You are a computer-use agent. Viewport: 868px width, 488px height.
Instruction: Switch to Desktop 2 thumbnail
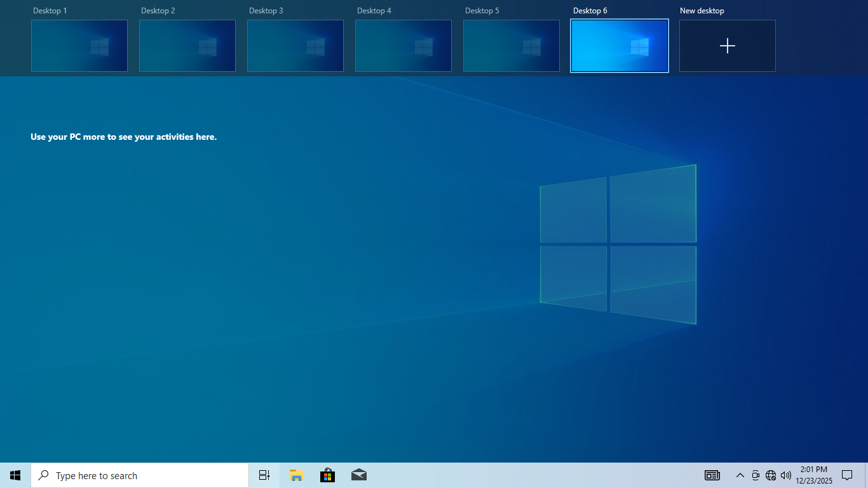pyautogui.click(x=187, y=46)
